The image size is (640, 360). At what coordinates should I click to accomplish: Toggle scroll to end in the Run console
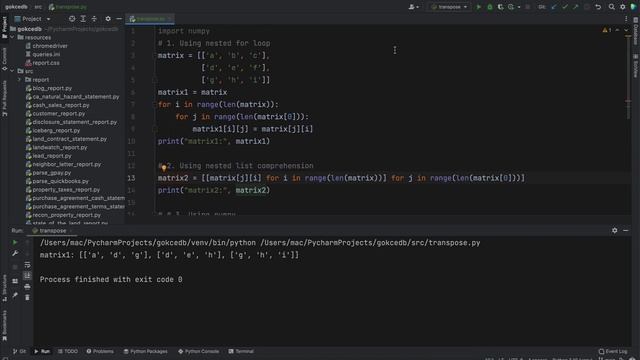point(27,276)
